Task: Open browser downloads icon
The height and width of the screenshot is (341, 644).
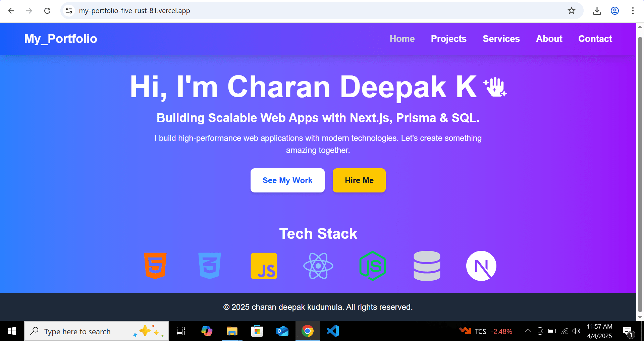Action: [597, 11]
